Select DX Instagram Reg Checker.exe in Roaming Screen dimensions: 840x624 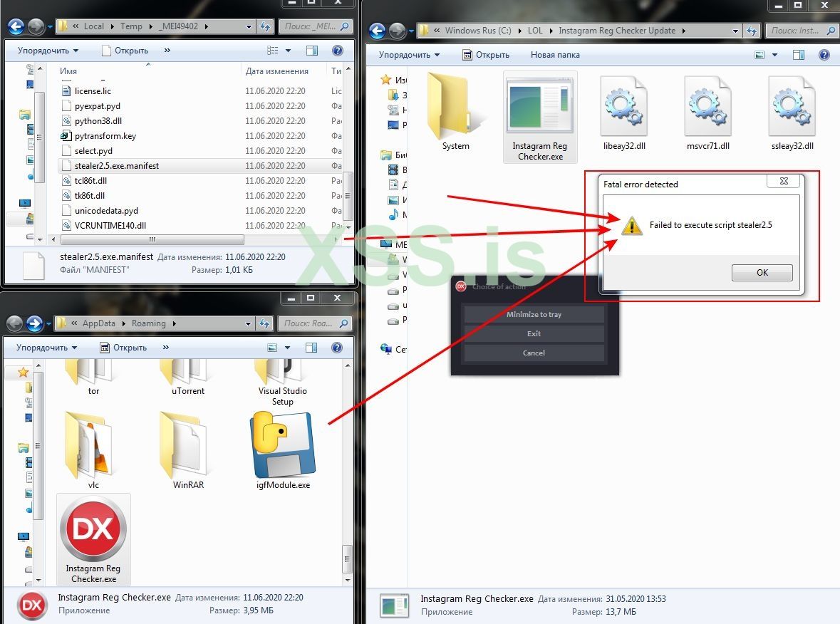pos(93,540)
